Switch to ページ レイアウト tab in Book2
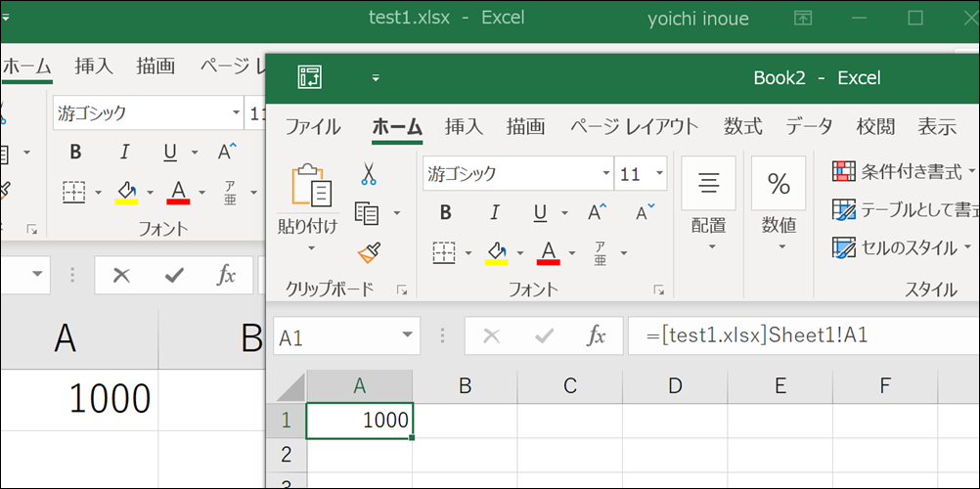The width and height of the screenshot is (980, 489). click(x=635, y=127)
